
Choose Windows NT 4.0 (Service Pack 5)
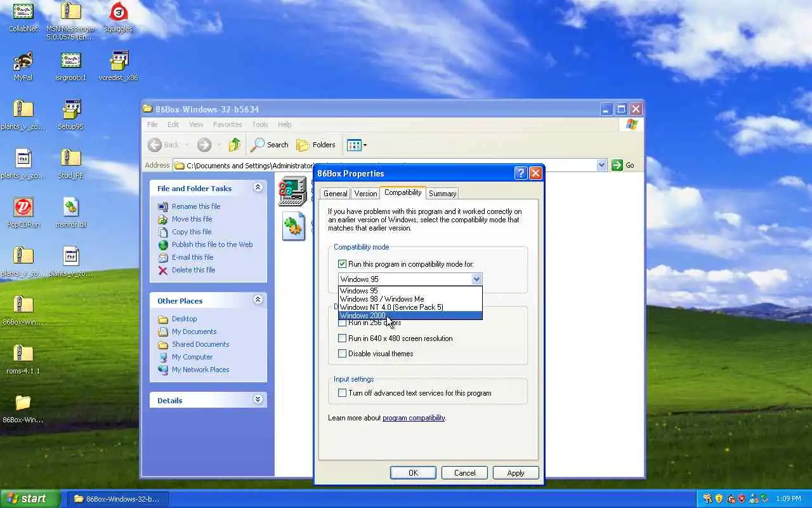pyautogui.click(x=410, y=307)
